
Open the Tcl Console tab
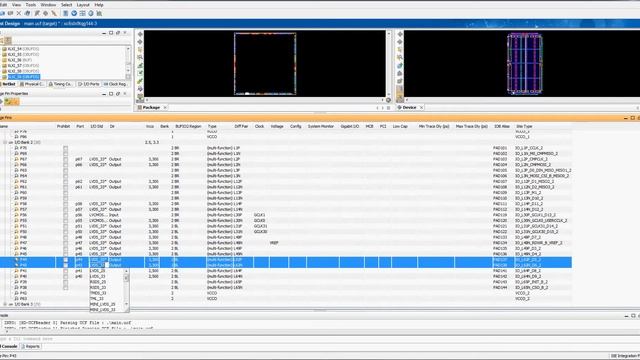[x=9, y=347]
